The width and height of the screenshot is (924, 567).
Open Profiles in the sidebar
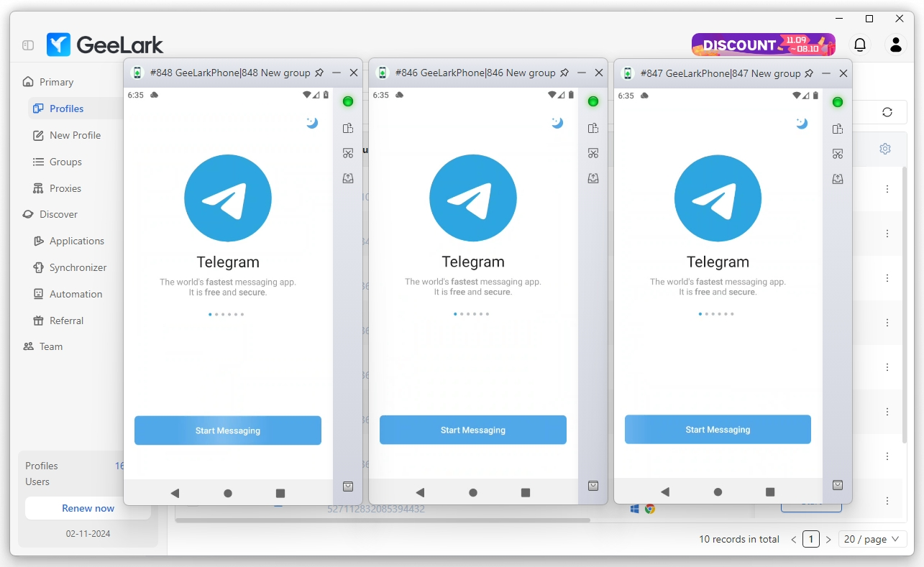pos(67,109)
